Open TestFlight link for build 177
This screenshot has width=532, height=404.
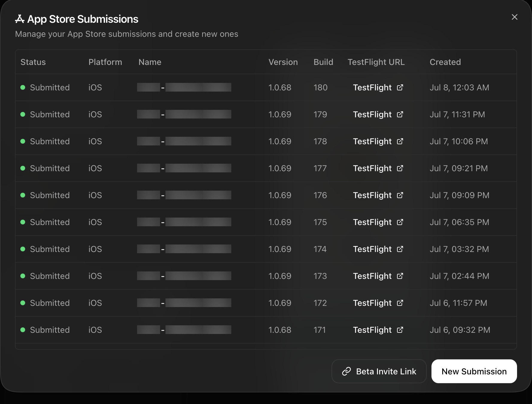pyautogui.click(x=378, y=168)
